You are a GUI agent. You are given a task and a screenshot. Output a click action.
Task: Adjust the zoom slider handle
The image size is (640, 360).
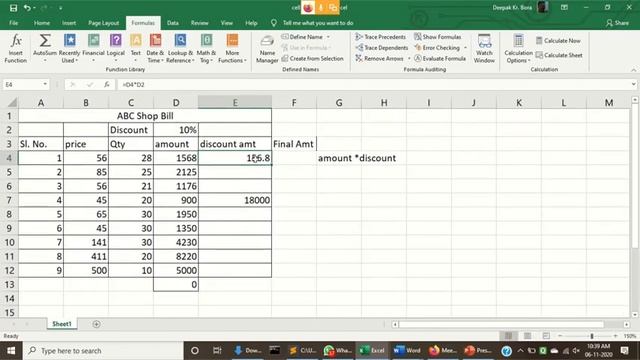click(x=592, y=336)
